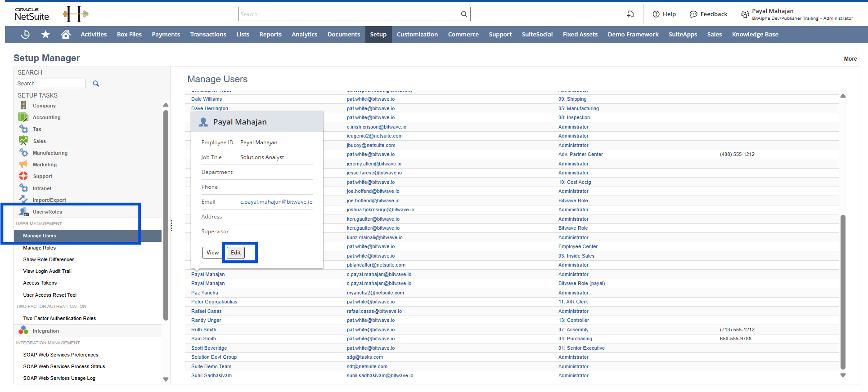Viewport: 868px width, 392px height.
Task: Click the person icon in Payal Mahajan popup
Action: 203,122
